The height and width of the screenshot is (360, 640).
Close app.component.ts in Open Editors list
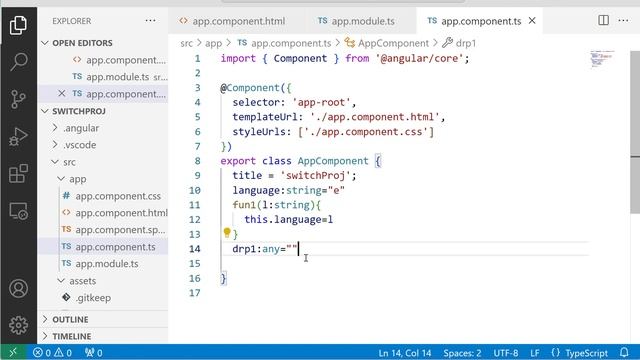[62, 93]
